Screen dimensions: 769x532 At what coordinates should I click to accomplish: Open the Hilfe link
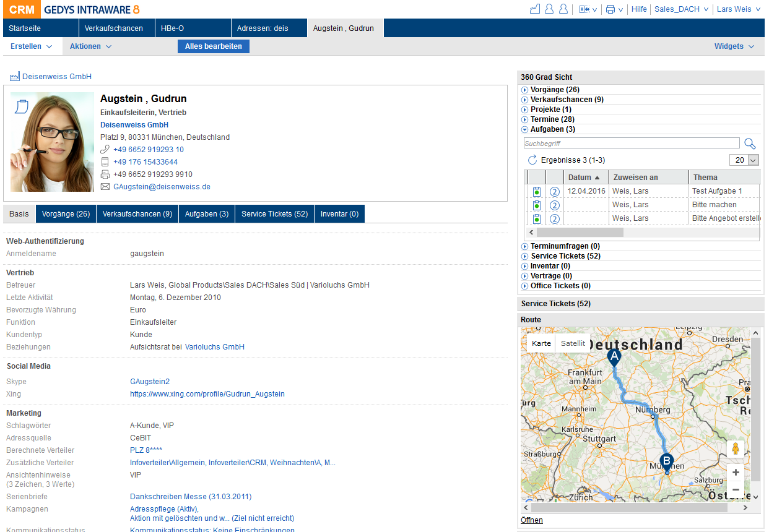(x=639, y=9)
